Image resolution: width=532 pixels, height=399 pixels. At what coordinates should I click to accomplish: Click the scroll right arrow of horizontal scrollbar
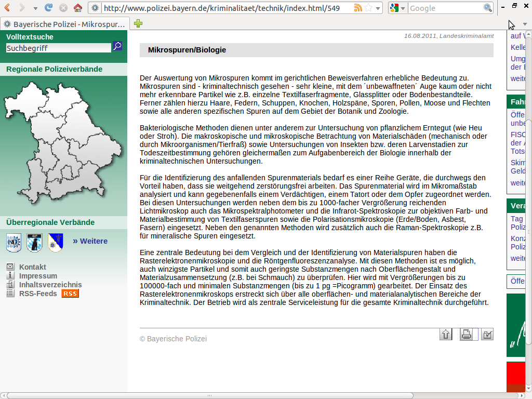pos(522,395)
